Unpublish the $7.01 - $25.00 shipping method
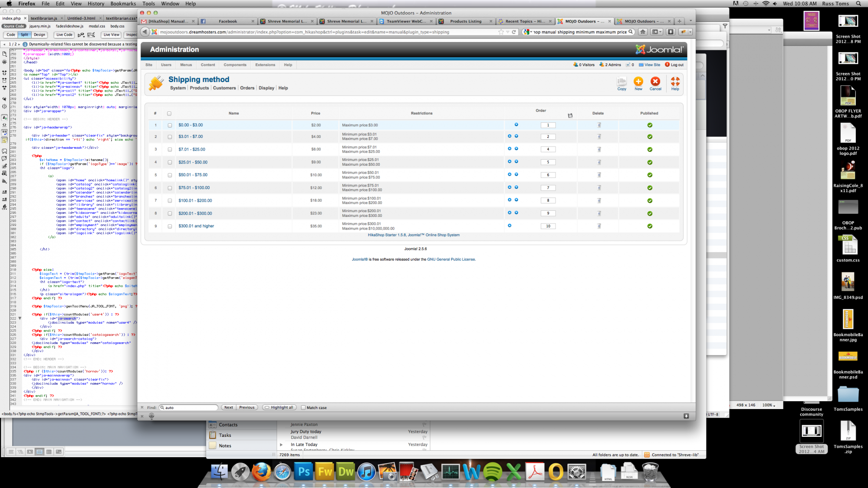The image size is (868, 488). click(x=649, y=150)
